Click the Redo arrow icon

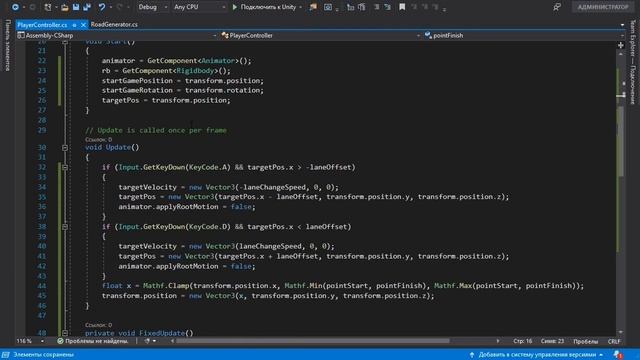[120, 7]
